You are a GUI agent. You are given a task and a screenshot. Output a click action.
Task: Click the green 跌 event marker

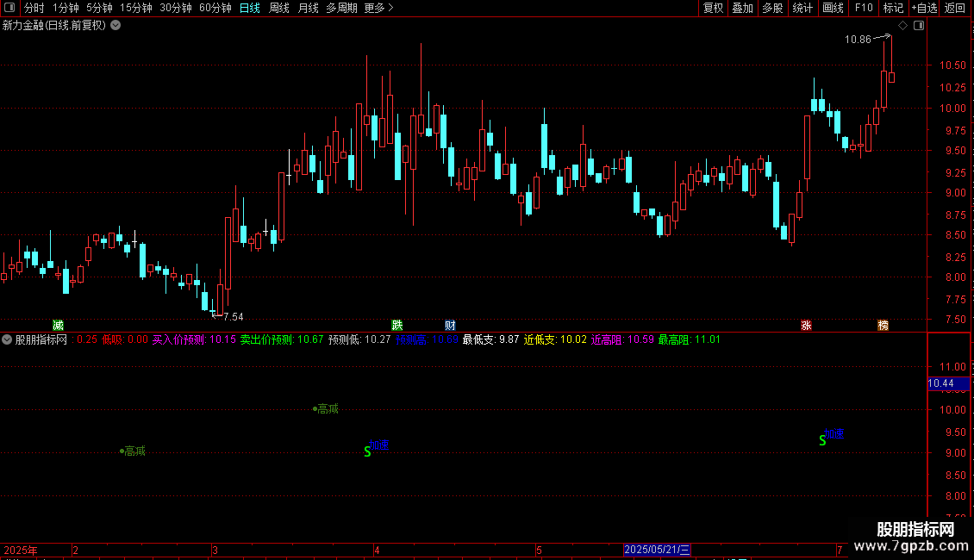(397, 326)
